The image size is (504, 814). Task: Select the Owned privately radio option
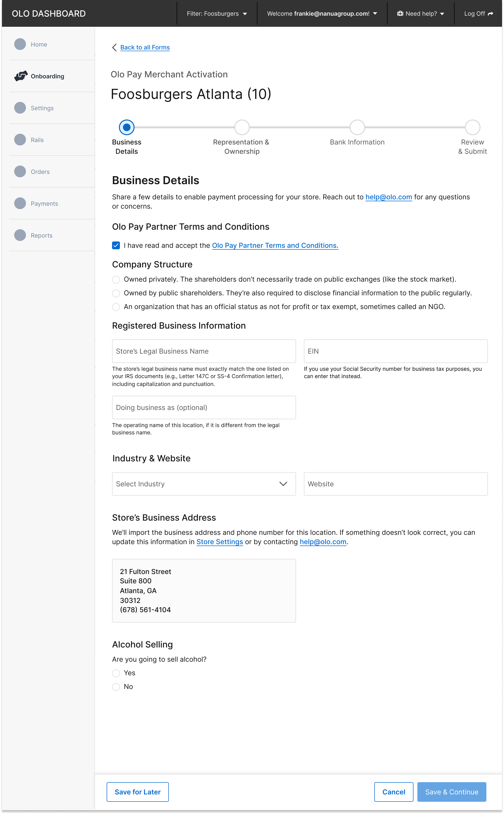tap(116, 280)
